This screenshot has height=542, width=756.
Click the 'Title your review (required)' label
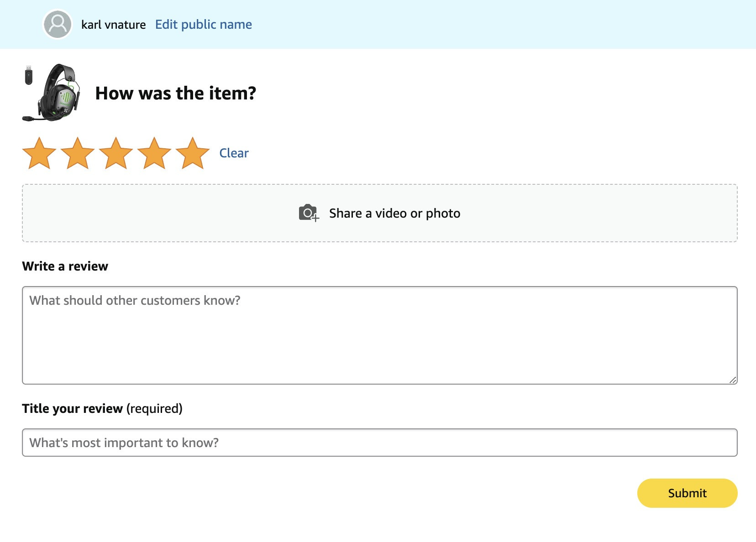102,408
